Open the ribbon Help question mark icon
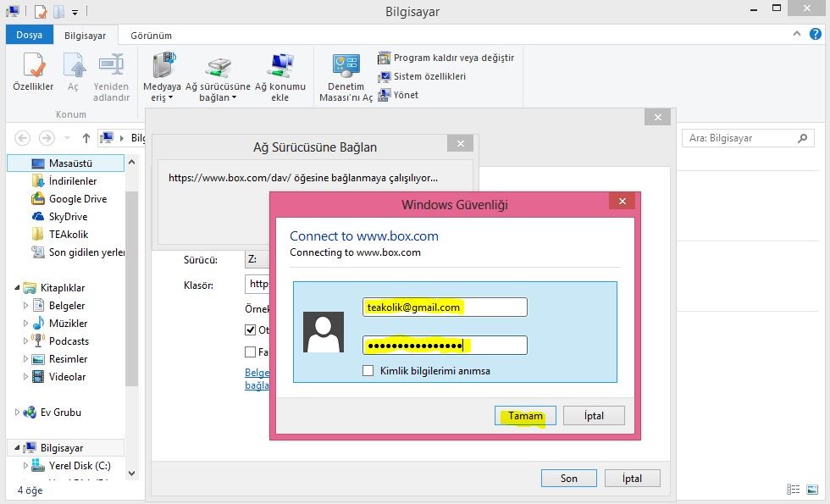 click(815, 35)
